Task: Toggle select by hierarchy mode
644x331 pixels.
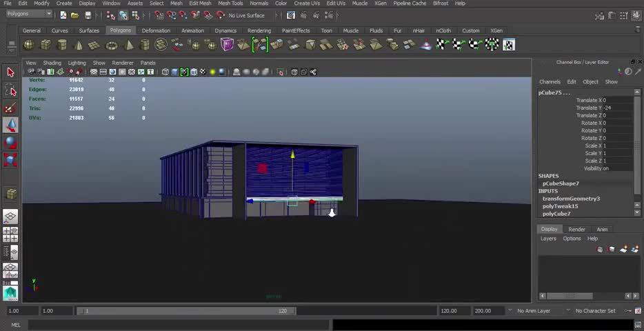Action: pos(111,16)
